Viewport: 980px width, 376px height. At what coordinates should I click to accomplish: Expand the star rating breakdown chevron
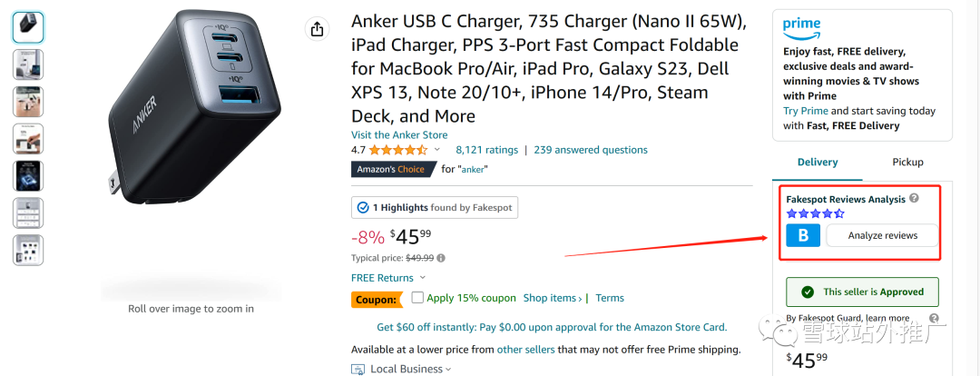[436, 150]
